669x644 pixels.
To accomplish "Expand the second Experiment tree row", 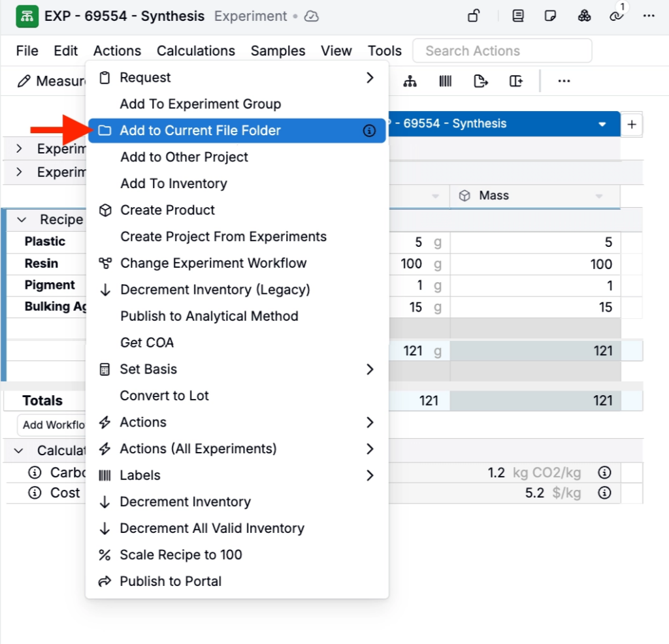I will (19, 172).
